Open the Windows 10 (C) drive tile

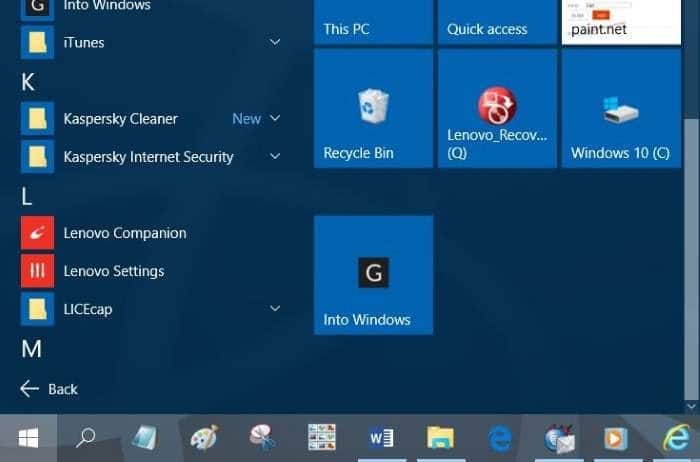click(x=621, y=108)
